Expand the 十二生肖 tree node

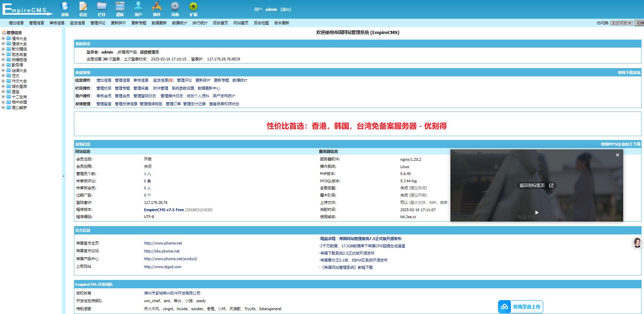coord(3,97)
